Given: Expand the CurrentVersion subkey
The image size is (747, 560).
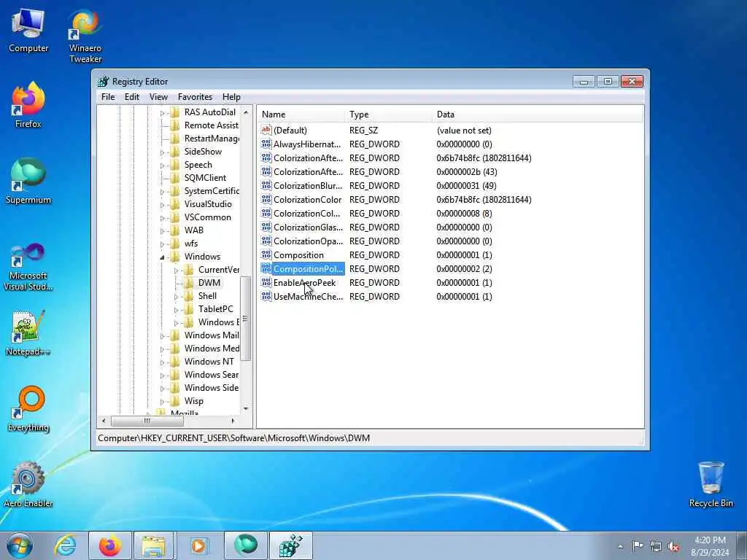Looking at the screenshot, I should [x=176, y=271].
